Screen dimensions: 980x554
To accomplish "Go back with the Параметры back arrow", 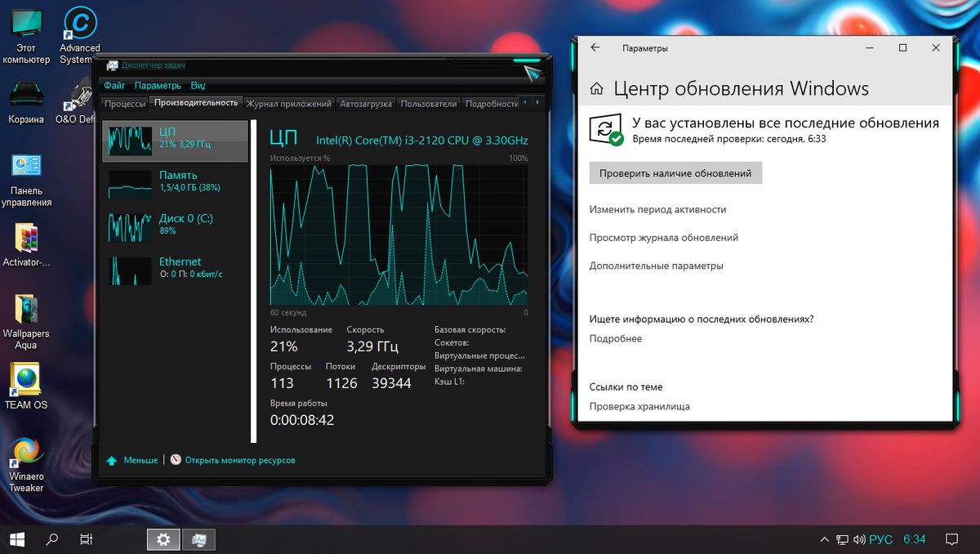I will click(595, 48).
